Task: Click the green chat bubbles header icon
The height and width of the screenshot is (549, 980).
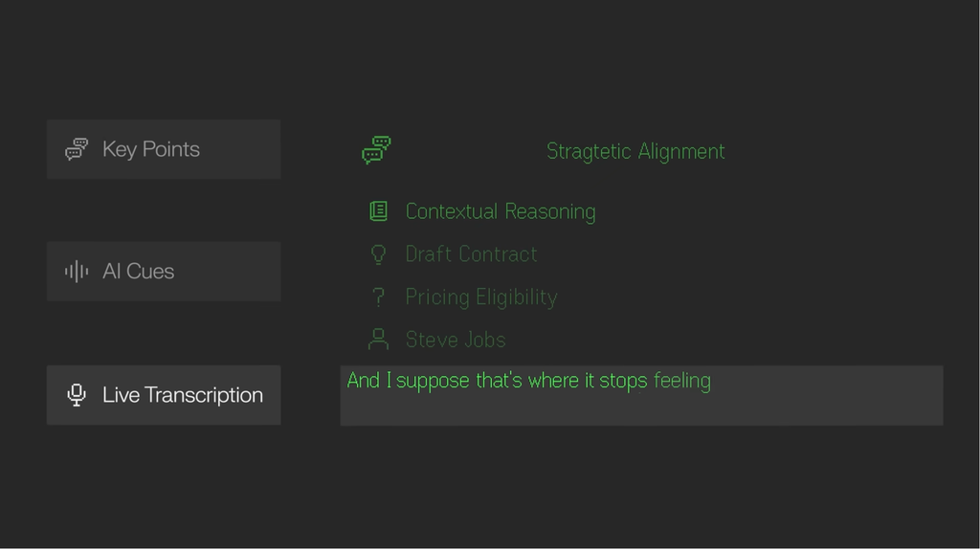Action: click(x=376, y=150)
